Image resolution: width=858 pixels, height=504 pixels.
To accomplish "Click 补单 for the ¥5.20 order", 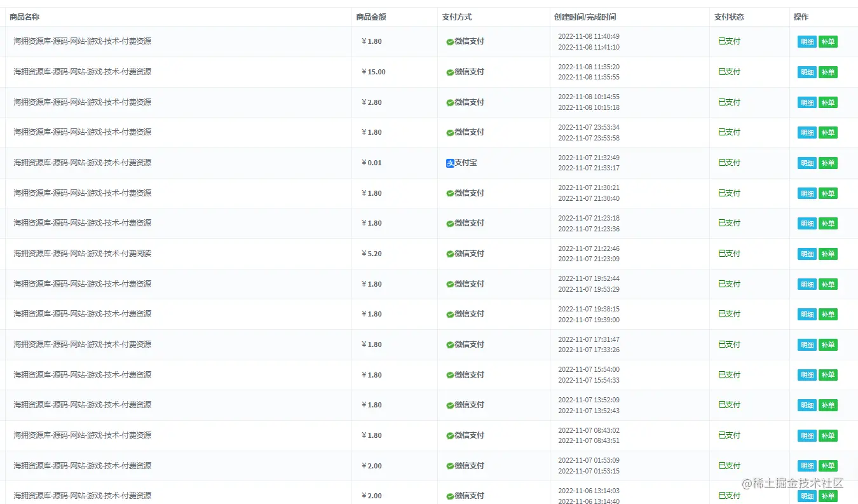I will point(828,254).
